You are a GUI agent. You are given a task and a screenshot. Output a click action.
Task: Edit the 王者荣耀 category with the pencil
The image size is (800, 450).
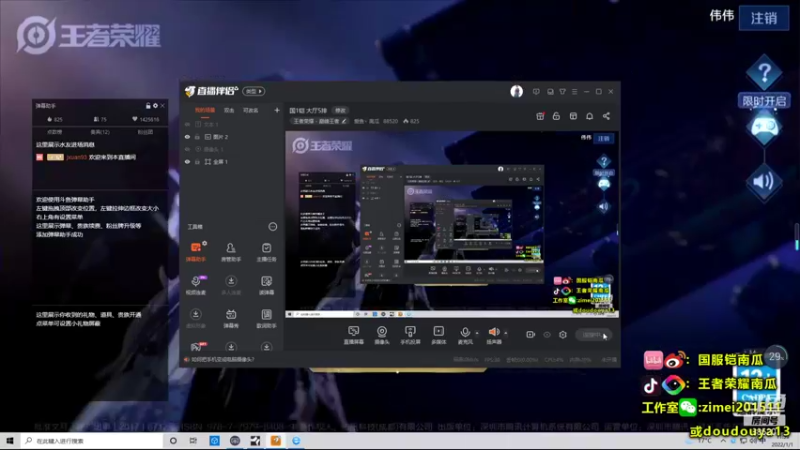pos(344,121)
